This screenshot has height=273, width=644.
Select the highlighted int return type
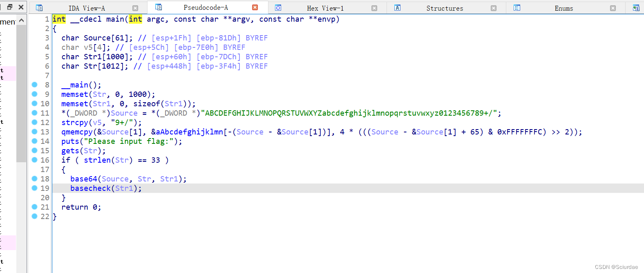coord(59,19)
